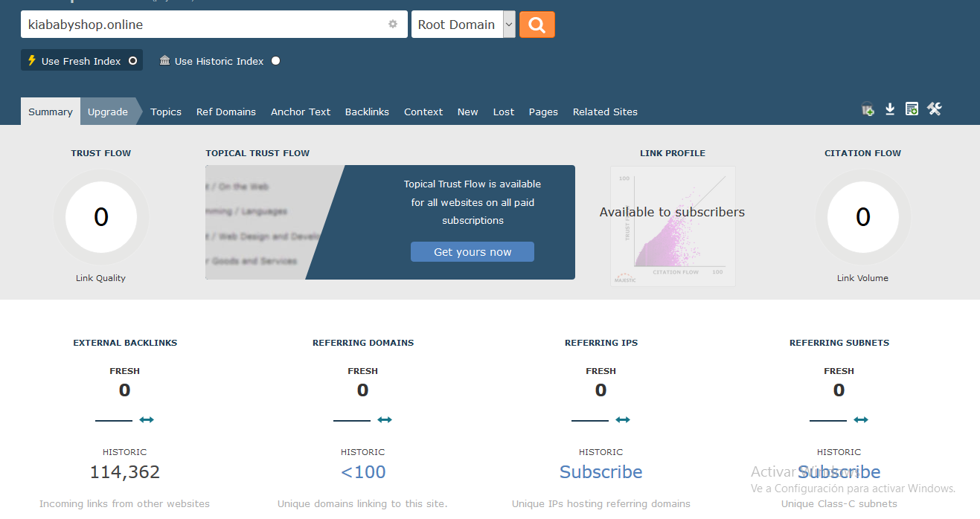The width and height of the screenshot is (980, 519).
Task: Open the Upgrade tab
Action: click(x=108, y=112)
